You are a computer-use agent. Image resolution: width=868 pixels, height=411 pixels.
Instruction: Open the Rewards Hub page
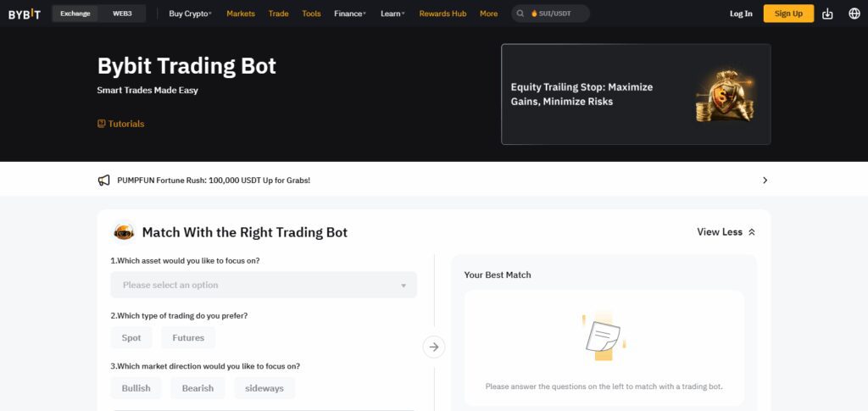click(442, 14)
